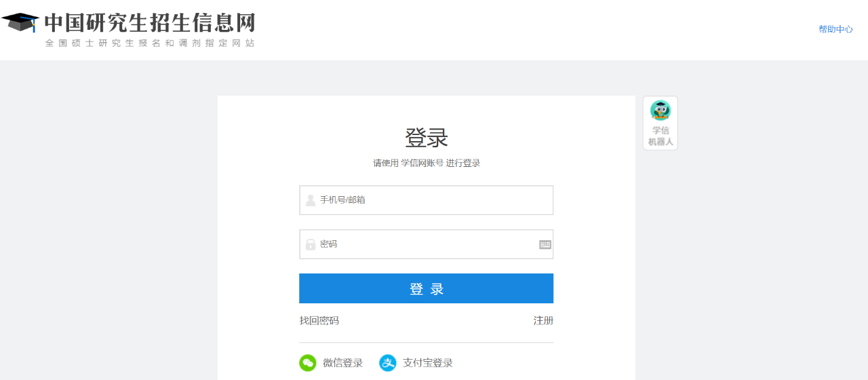Screen dimensions: 868x380
Task: Click the 学信机器人 text label
Action: 660,136
